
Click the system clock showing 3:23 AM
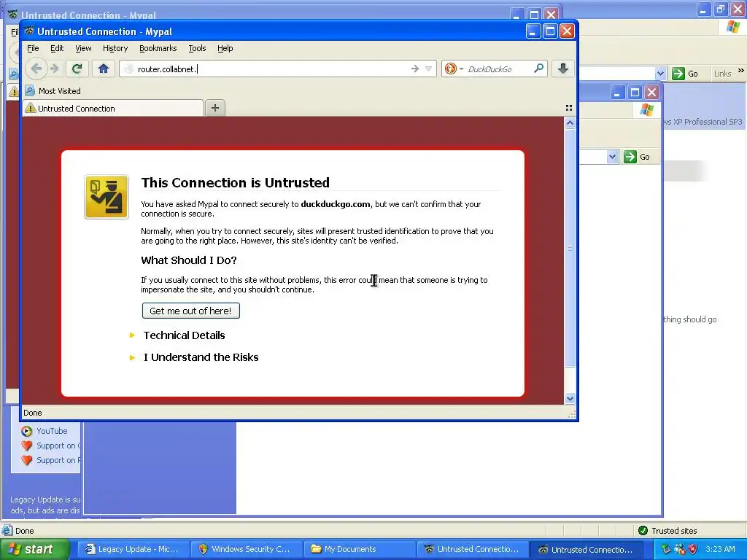click(720, 549)
